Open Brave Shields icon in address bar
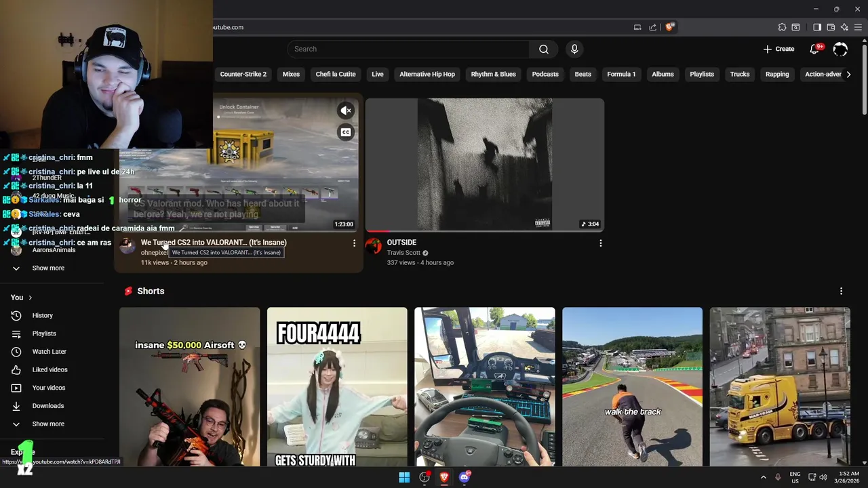This screenshot has width=868, height=488. pyautogui.click(x=669, y=27)
